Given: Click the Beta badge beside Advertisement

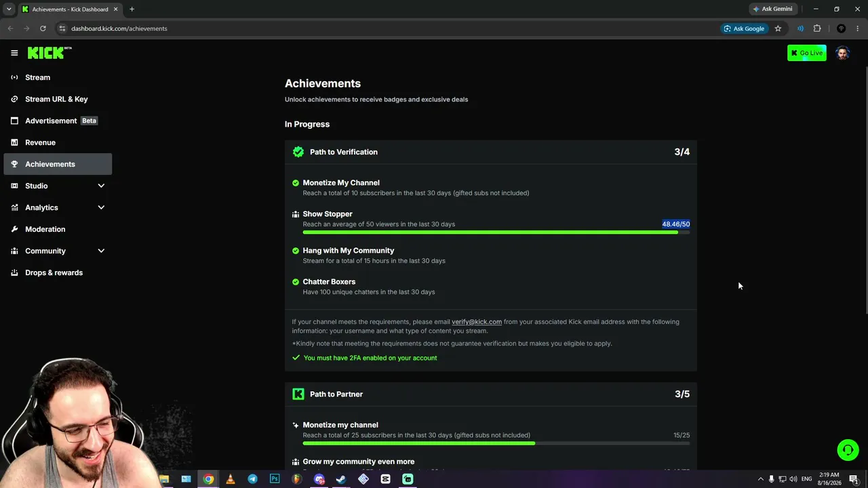Looking at the screenshot, I should click(90, 121).
